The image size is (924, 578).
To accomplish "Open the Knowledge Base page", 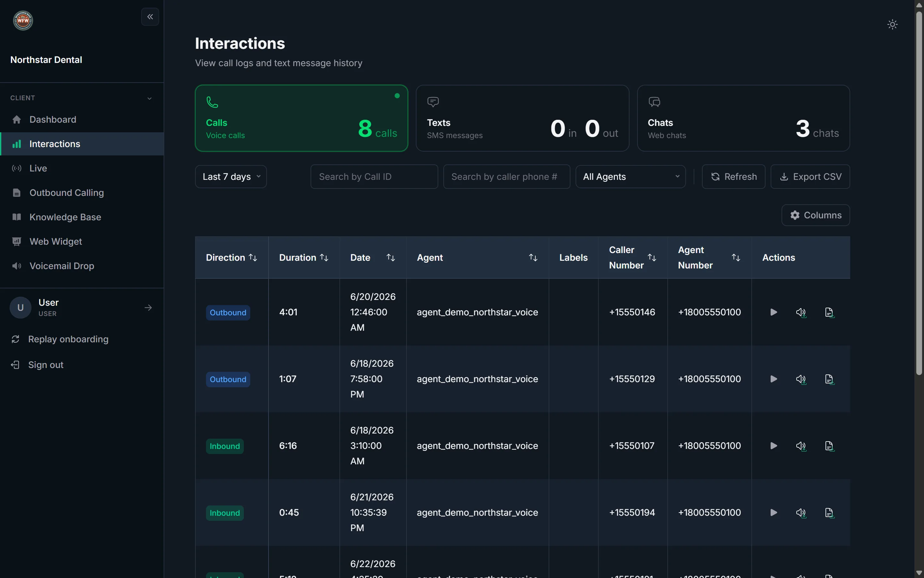I will (82, 217).
